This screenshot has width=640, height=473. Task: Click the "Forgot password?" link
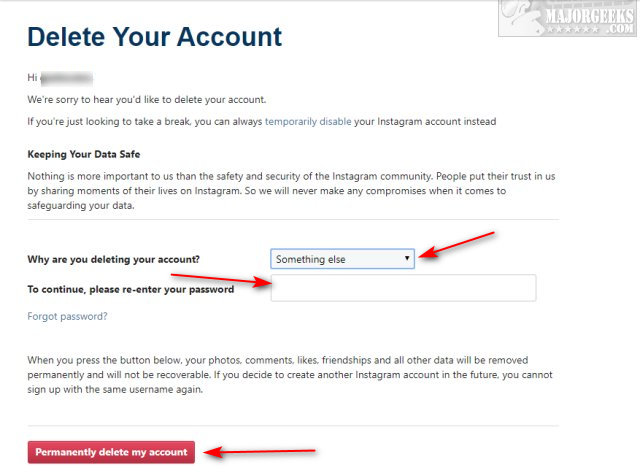[67, 316]
